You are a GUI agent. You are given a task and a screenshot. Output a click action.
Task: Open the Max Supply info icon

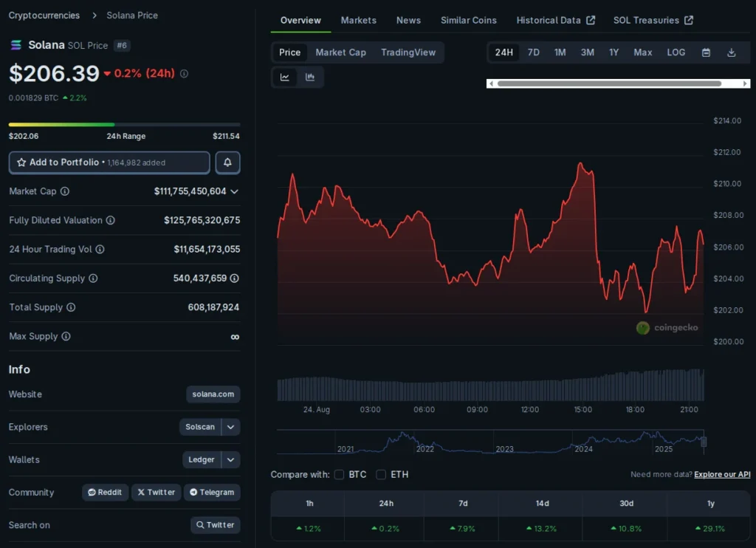[x=66, y=336]
